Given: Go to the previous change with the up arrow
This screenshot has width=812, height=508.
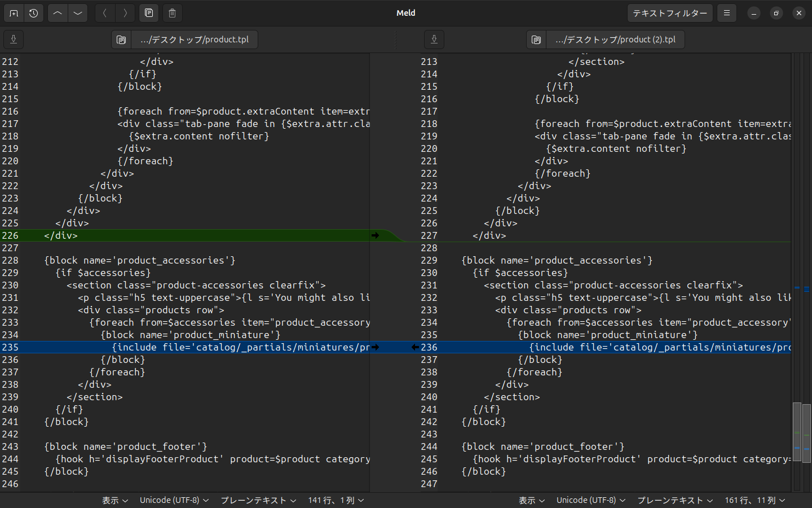Looking at the screenshot, I should click(58, 13).
